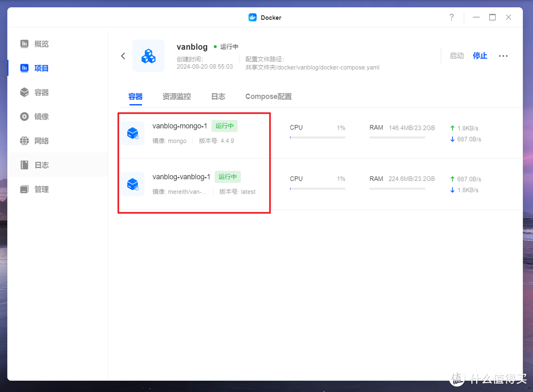The image size is (533, 392).
Task: Go back using the left chevron arrow
Action: click(x=123, y=55)
